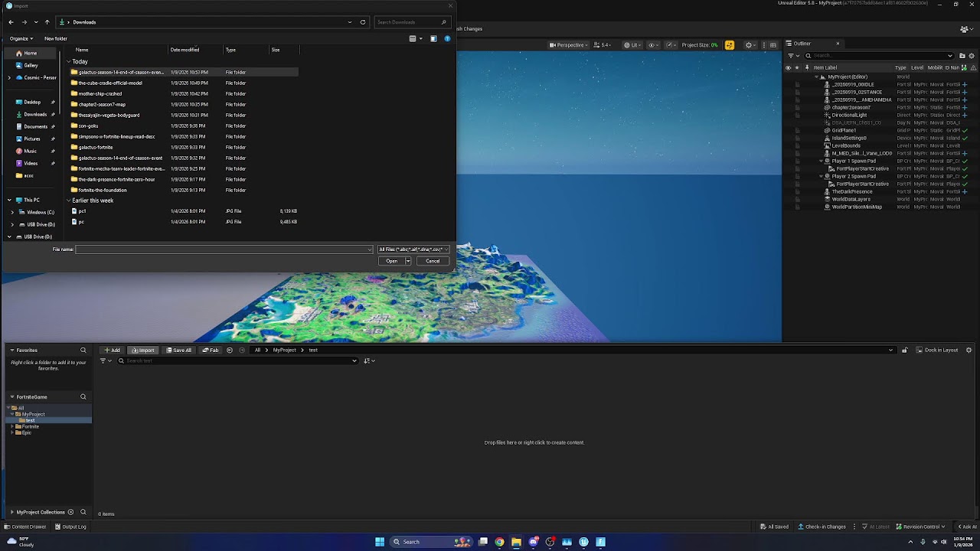Viewport: 980px width, 551px height.
Task: Open viewport settings gear menu
Action: [751, 45]
